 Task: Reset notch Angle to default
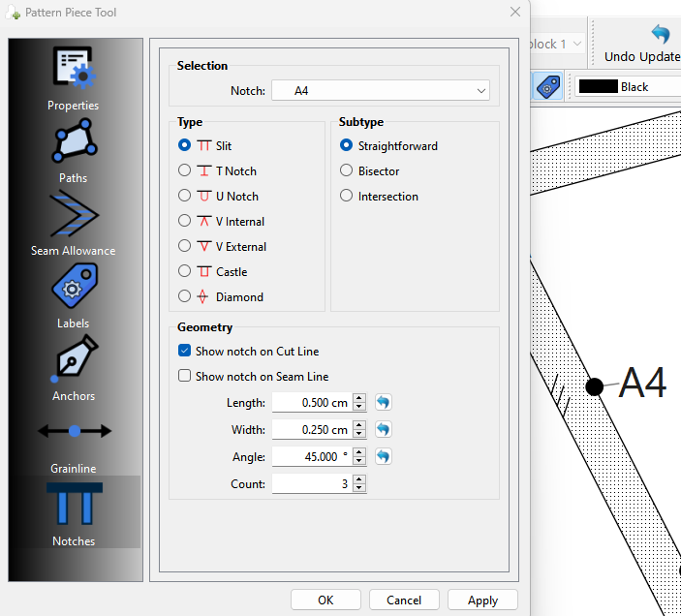pos(384,456)
